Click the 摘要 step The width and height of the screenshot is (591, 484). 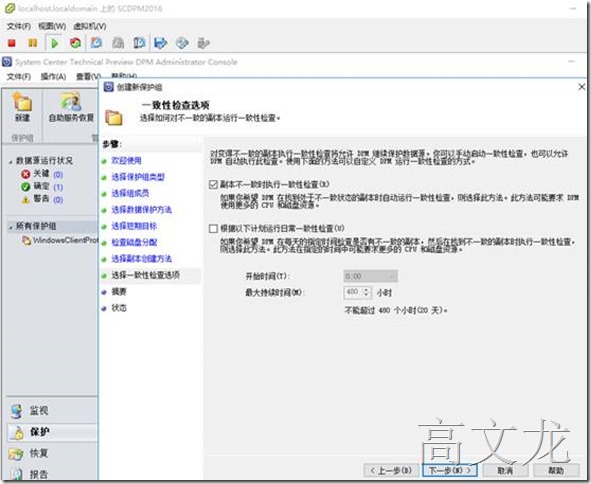click(119, 292)
